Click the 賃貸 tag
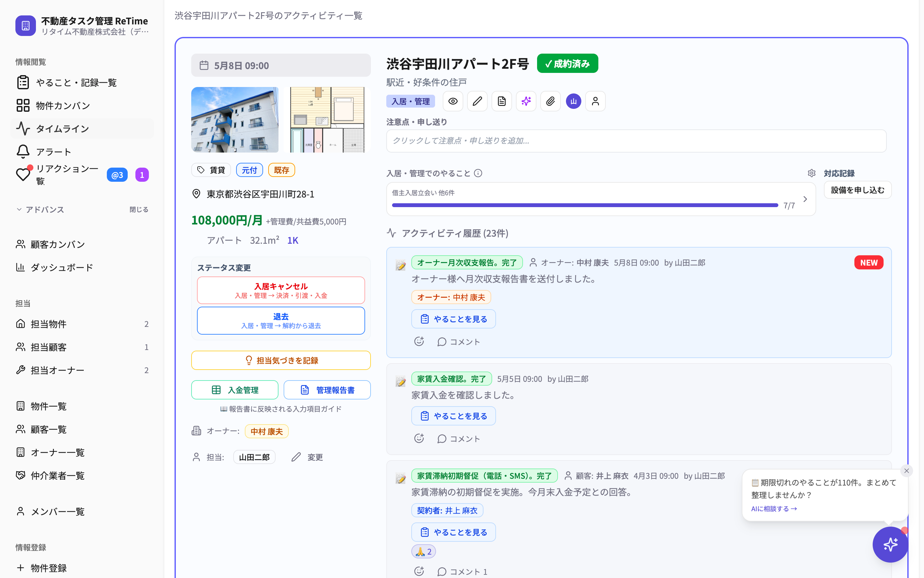924x578 pixels. [x=211, y=170]
